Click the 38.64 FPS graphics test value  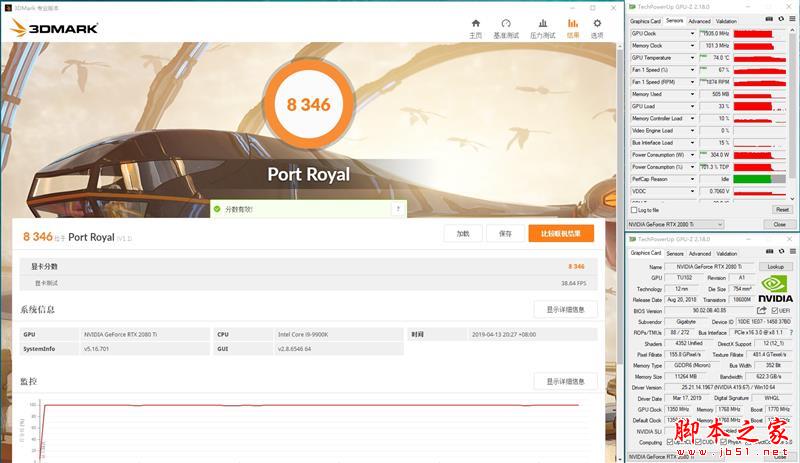click(573, 283)
